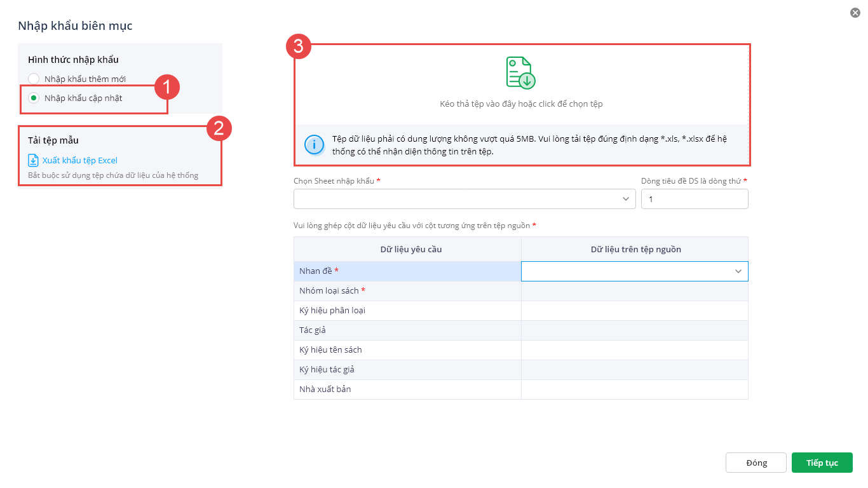Click the drag-and-drop file upload area text

point(521,104)
